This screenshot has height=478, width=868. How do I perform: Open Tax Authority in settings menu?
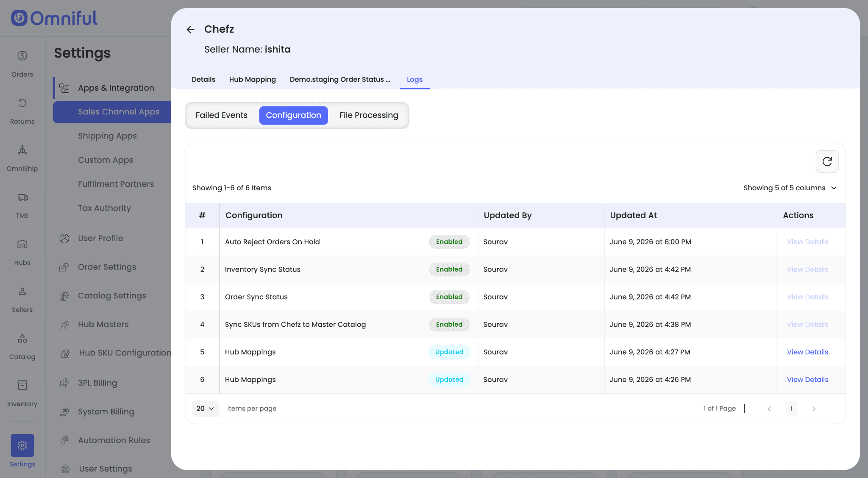click(104, 208)
